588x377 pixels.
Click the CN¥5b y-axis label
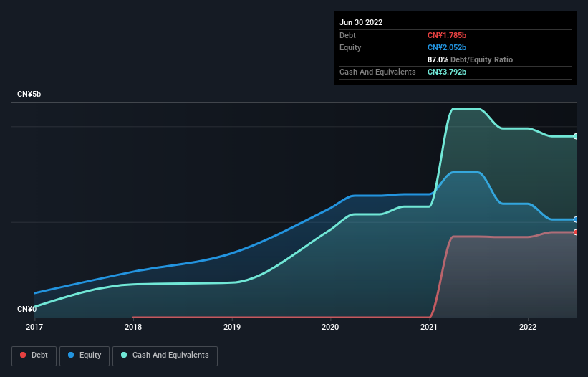(x=29, y=94)
